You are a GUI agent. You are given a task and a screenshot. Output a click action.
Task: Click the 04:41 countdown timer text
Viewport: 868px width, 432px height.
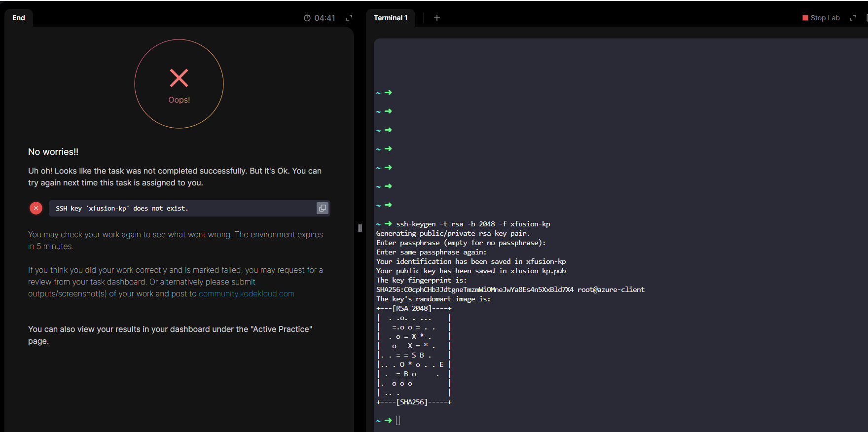point(325,18)
